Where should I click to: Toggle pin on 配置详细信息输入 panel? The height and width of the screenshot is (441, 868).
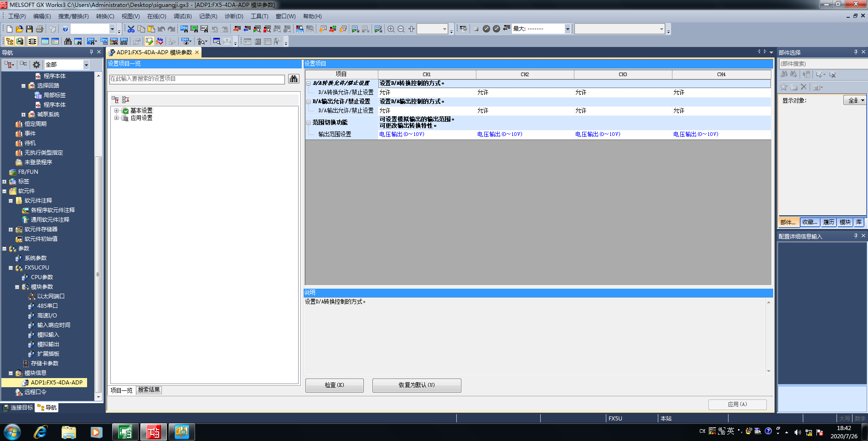pos(856,236)
